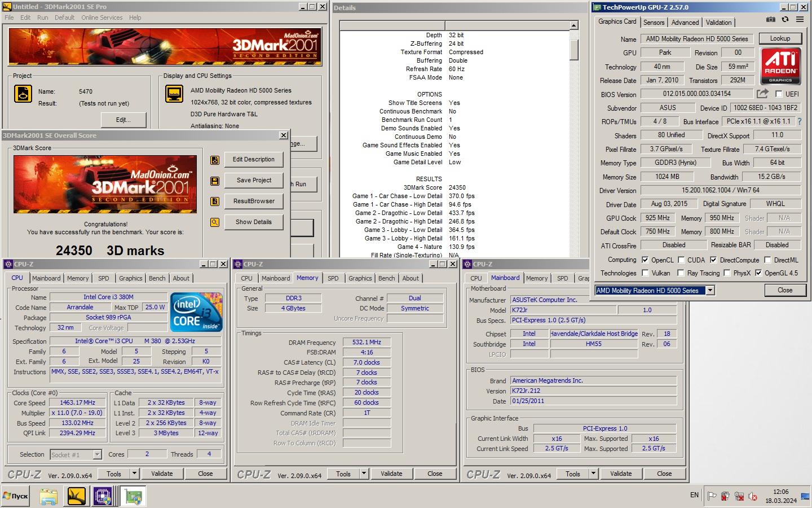The height and width of the screenshot is (508, 812).
Task: Click the Edit Description button
Action: coord(254,160)
